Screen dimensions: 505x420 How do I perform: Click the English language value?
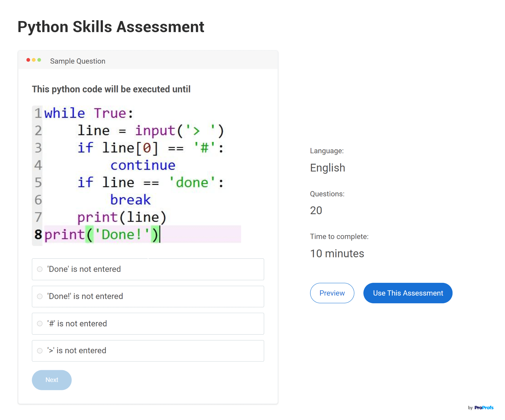point(327,168)
